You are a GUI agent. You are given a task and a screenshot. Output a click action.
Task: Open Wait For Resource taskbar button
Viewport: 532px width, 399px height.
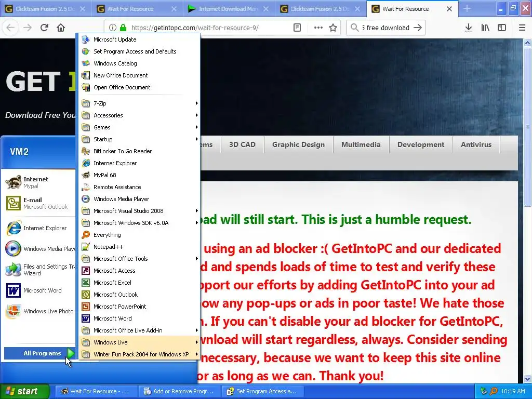96,391
